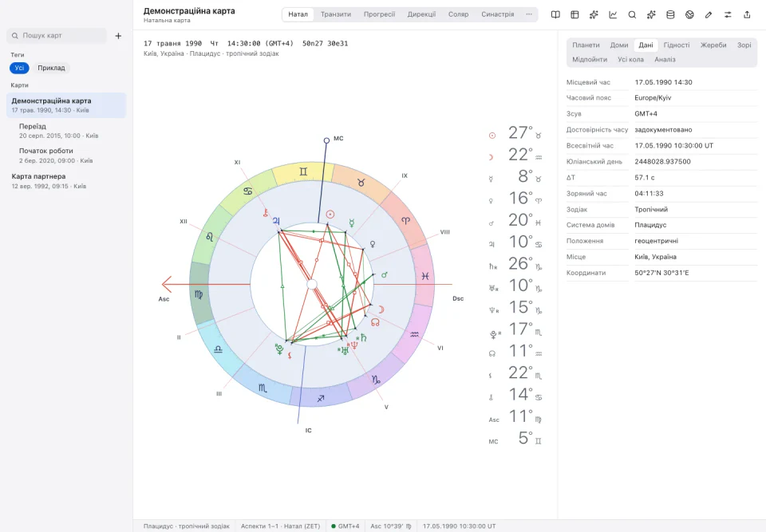Open the table layout view icon
The image size is (766, 532).
point(574,14)
